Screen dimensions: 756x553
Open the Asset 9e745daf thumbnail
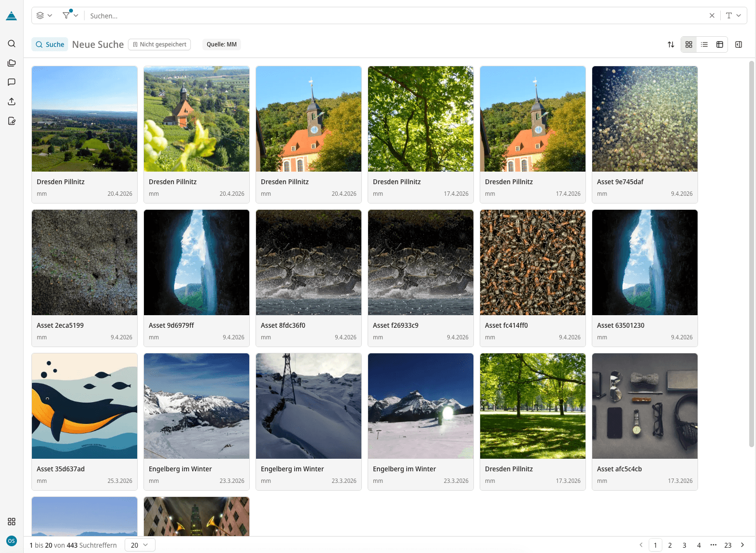[x=645, y=119]
